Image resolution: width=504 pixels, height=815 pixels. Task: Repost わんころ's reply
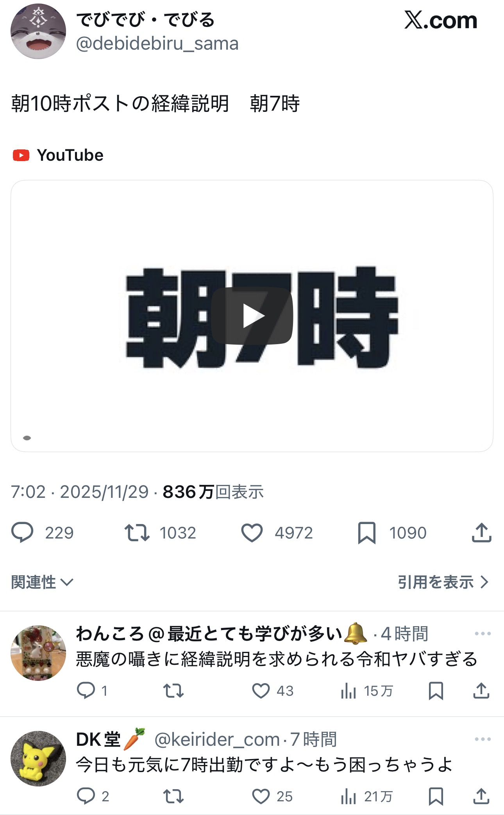pyautogui.click(x=173, y=691)
